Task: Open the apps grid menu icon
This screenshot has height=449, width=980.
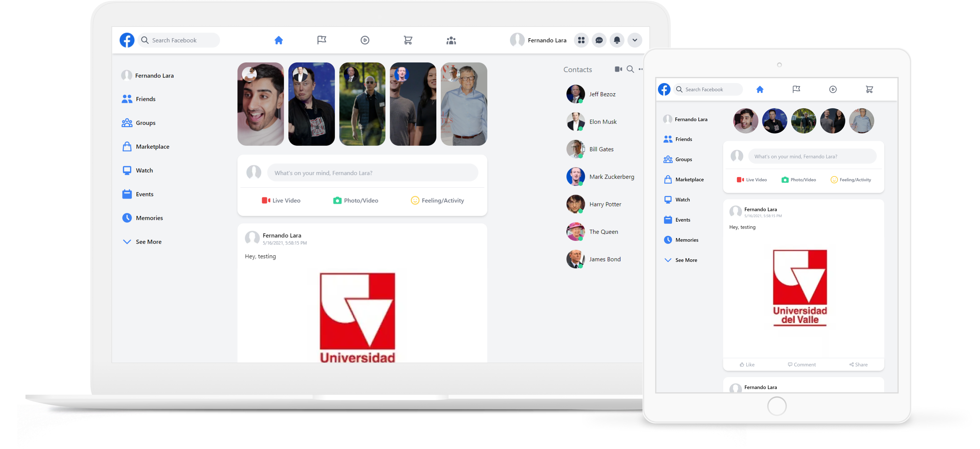Action: pyautogui.click(x=581, y=40)
